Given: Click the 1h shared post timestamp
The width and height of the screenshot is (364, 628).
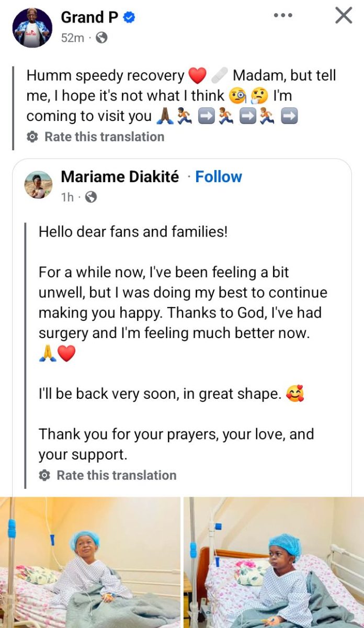Looking at the screenshot, I should pyautogui.click(x=67, y=197).
